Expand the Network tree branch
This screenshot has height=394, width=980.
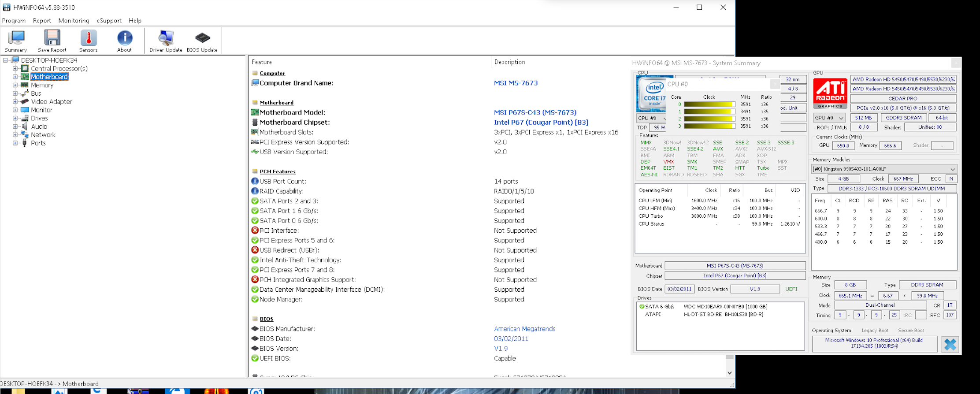click(15, 135)
